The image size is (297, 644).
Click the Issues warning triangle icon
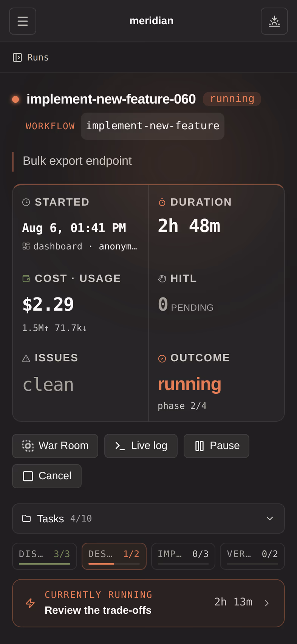26,359
